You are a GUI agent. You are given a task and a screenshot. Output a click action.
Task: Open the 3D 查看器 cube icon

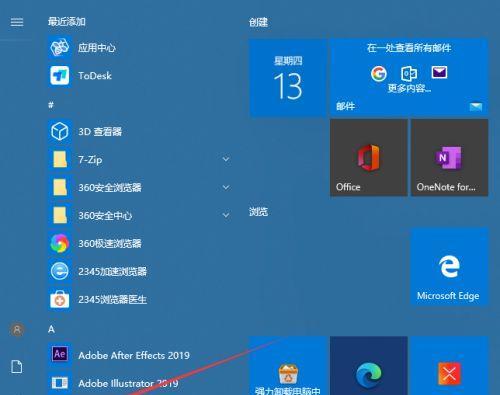60,131
